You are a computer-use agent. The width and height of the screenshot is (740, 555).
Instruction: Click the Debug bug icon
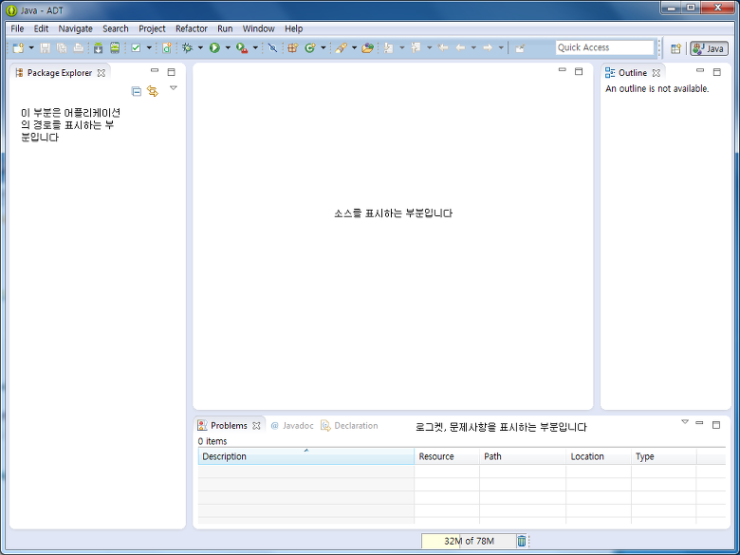187,48
